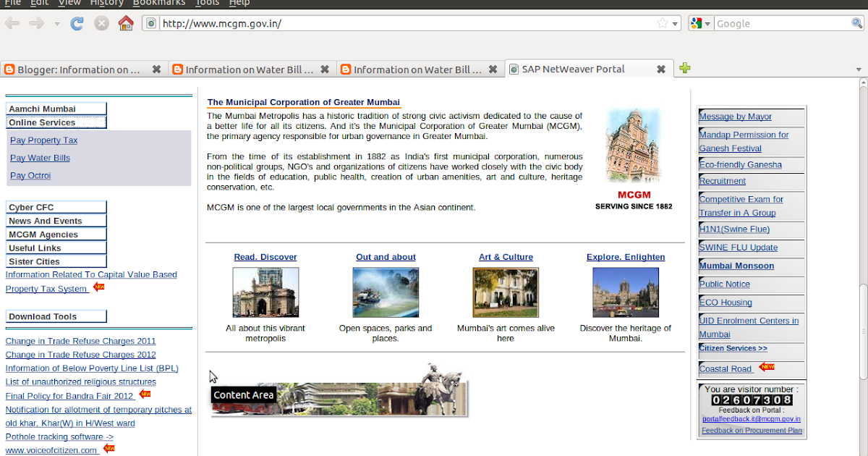Open the Coastal Road link
The width and height of the screenshot is (868, 456).
[x=726, y=369]
